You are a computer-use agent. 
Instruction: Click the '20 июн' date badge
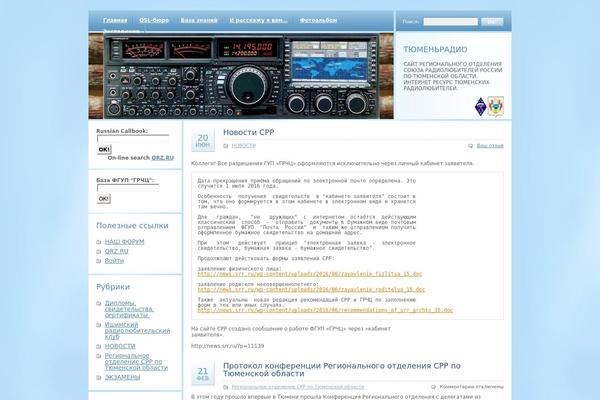tap(202, 140)
